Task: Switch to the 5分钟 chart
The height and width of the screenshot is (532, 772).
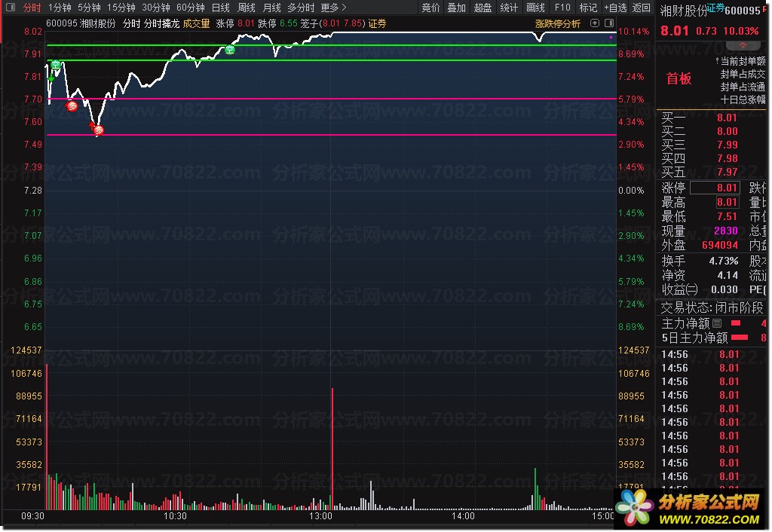Action: 89,8
